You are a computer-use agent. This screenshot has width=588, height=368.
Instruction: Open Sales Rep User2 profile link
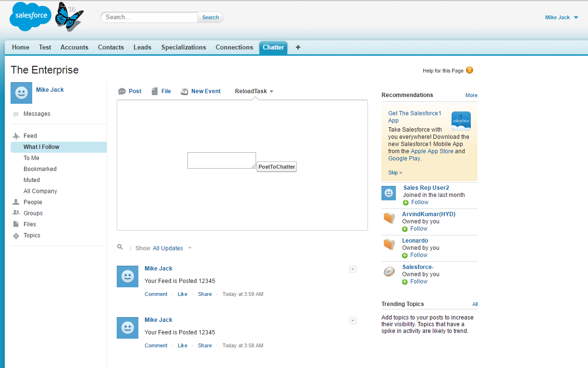tap(426, 188)
